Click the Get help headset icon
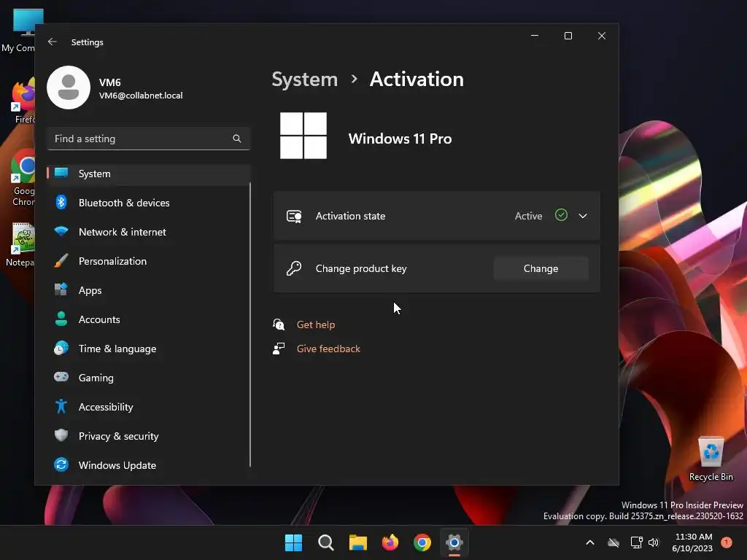This screenshot has height=560, width=747. click(x=279, y=324)
